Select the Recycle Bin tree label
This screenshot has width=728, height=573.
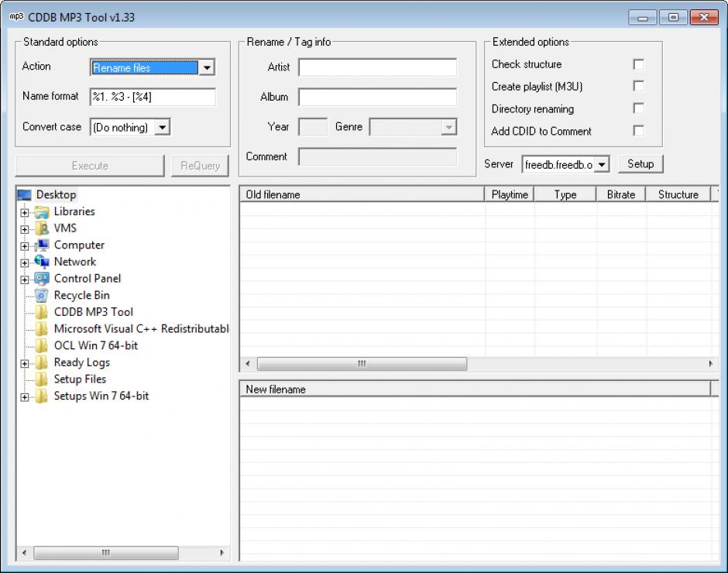point(82,295)
